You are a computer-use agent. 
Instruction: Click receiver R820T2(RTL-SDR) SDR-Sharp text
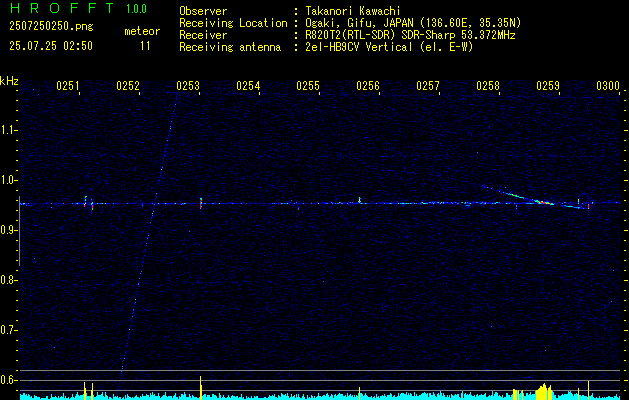pyautogui.click(x=410, y=35)
